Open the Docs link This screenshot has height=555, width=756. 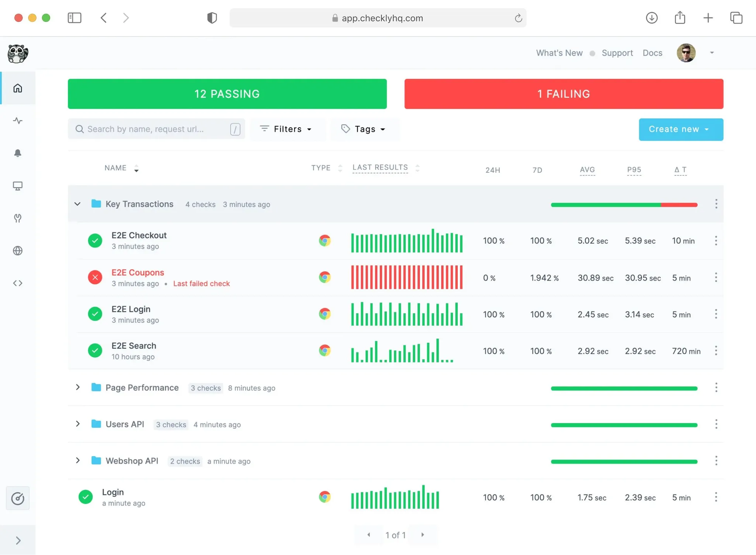(652, 53)
